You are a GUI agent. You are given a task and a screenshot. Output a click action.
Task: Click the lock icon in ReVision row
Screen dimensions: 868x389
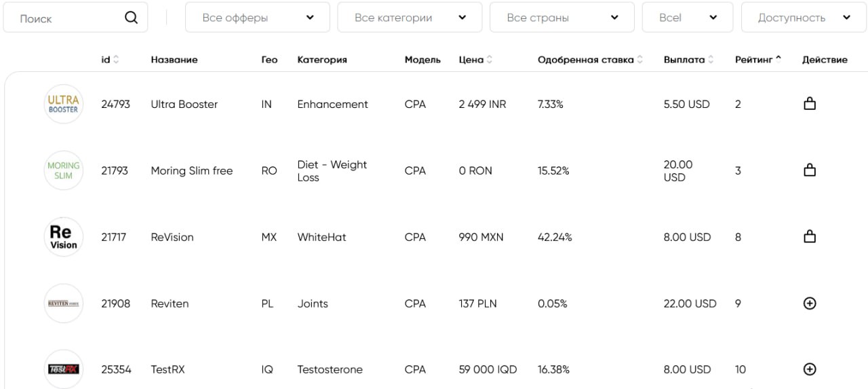[x=809, y=237]
